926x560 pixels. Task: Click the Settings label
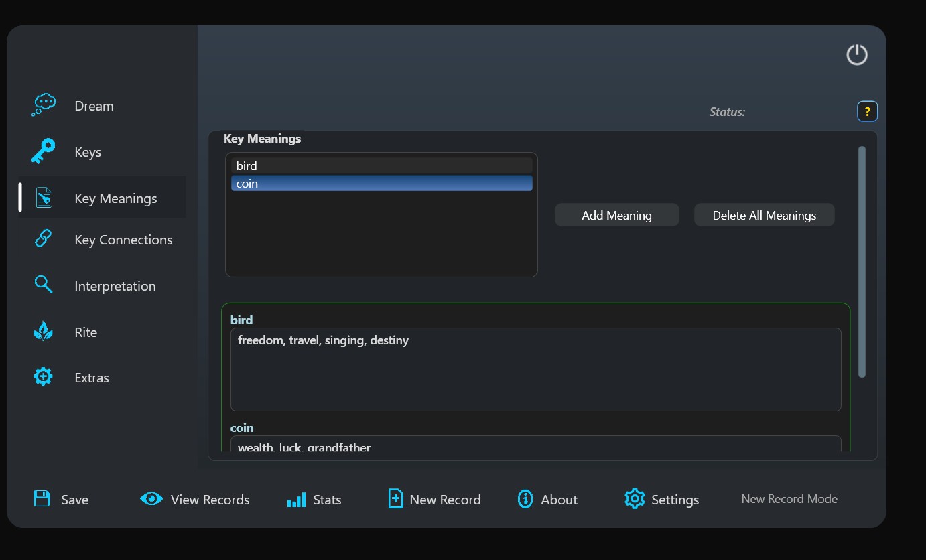coord(675,500)
